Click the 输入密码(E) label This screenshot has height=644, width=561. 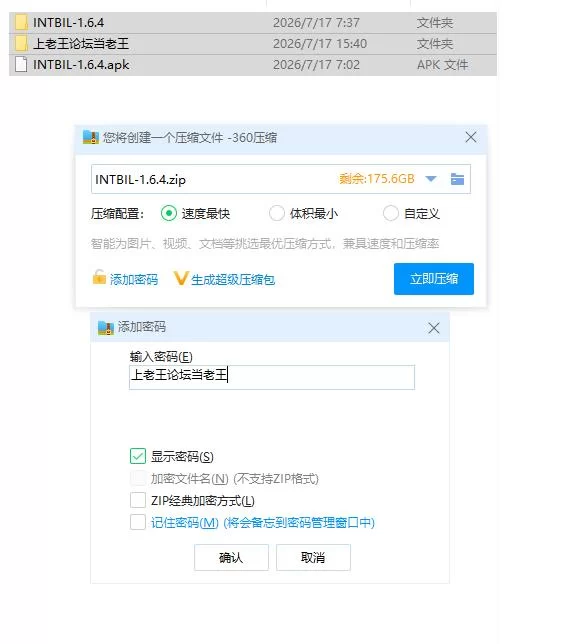(x=161, y=356)
